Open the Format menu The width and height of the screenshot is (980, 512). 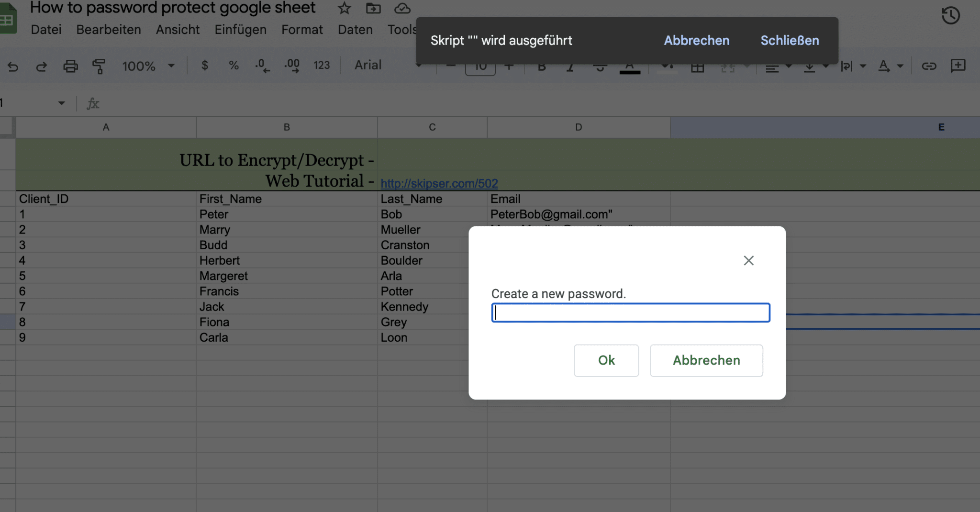tap(302, 30)
